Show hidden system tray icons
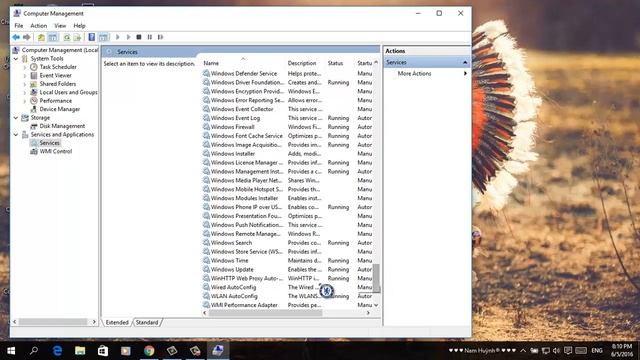640x360 pixels. pyautogui.click(x=523, y=351)
